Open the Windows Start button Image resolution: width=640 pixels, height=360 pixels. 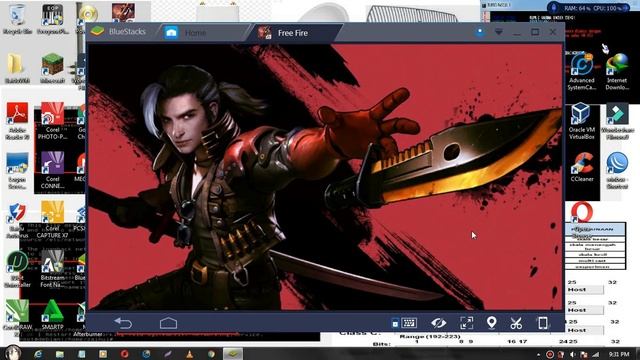point(12,353)
